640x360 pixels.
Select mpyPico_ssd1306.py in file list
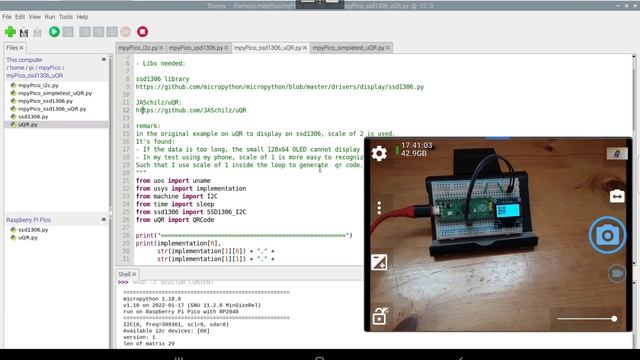pos(45,101)
